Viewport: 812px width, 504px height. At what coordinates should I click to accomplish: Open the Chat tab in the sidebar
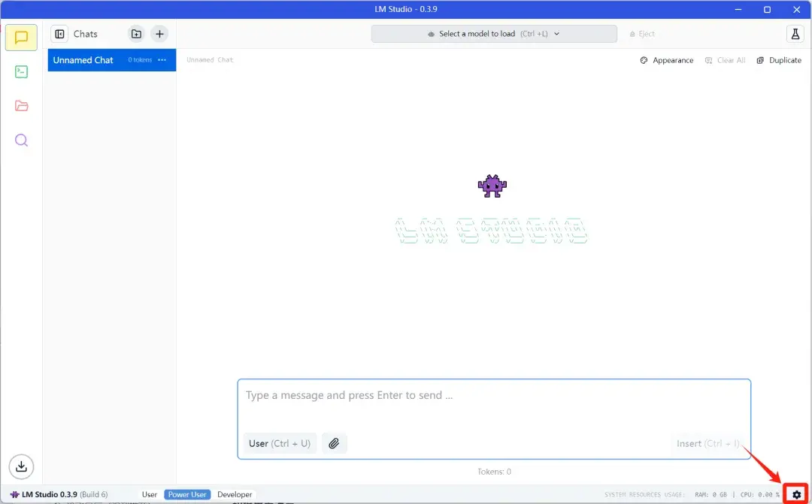click(21, 38)
